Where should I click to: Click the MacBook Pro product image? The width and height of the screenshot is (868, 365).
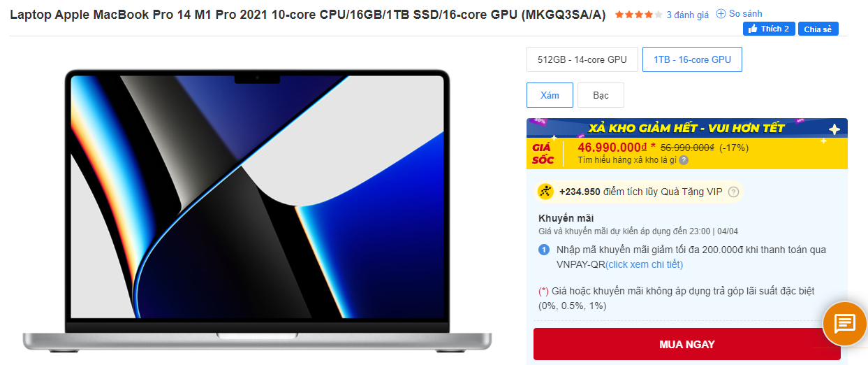pyautogui.click(x=257, y=210)
